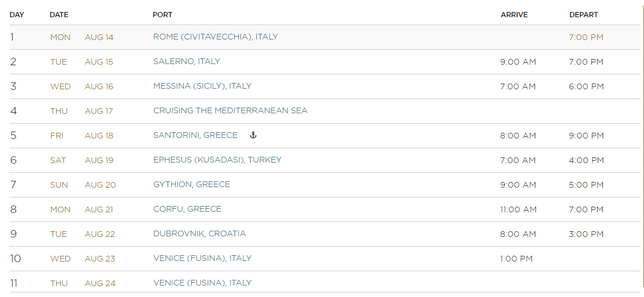Select Venice (Fusina), Italy on day 10

[x=202, y=259]
